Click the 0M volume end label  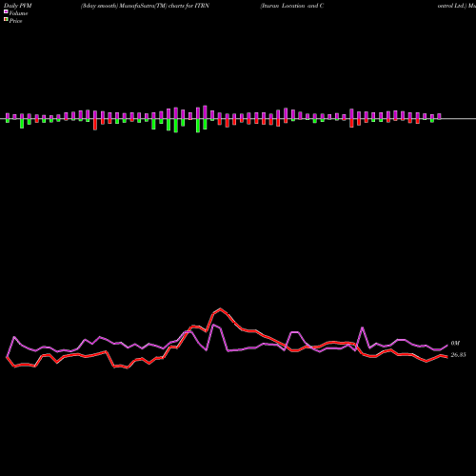coord(455,343)
